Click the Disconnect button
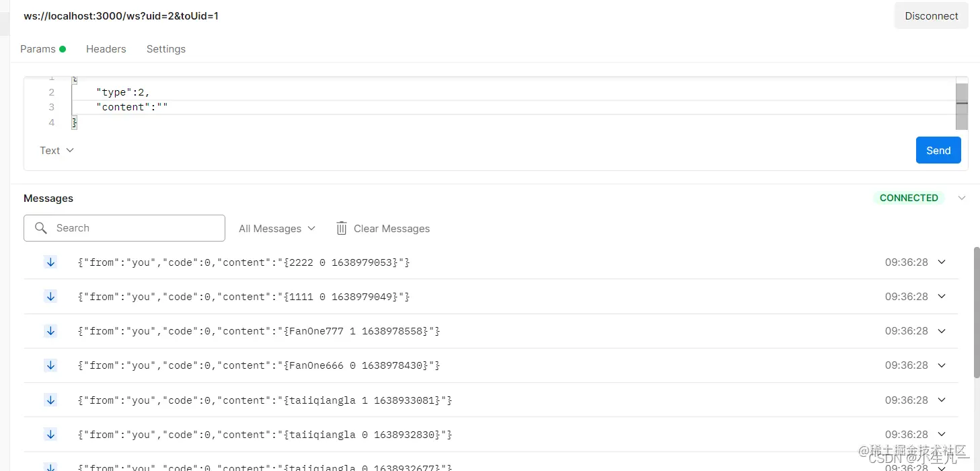Screen dimensions: 980x471 pyautogui.click(x=931, y=15)
